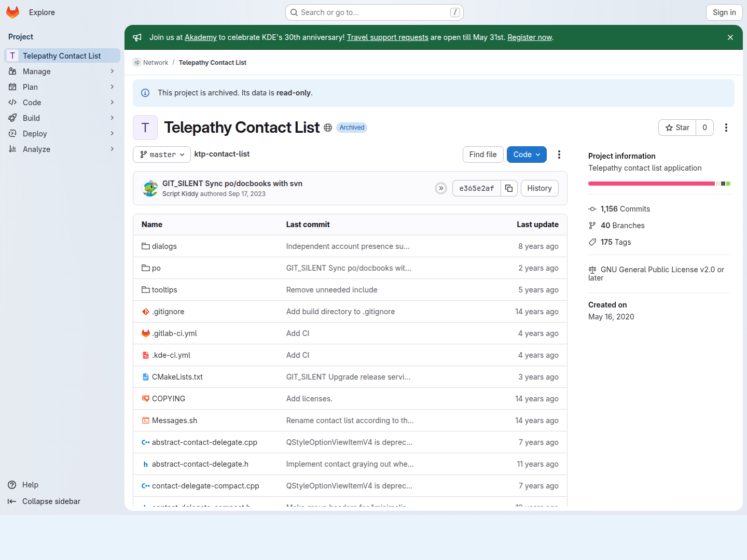The height and width of the screenshot is (560, 747).
Task: Dismiss the Akademy announcement banner
Action: click(730, 37)
